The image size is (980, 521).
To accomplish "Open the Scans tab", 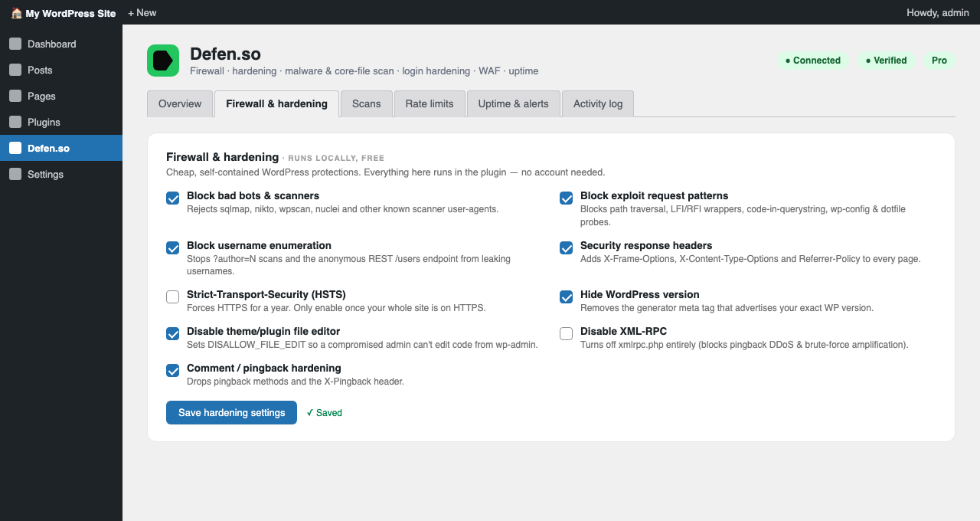I will (367, 103).
